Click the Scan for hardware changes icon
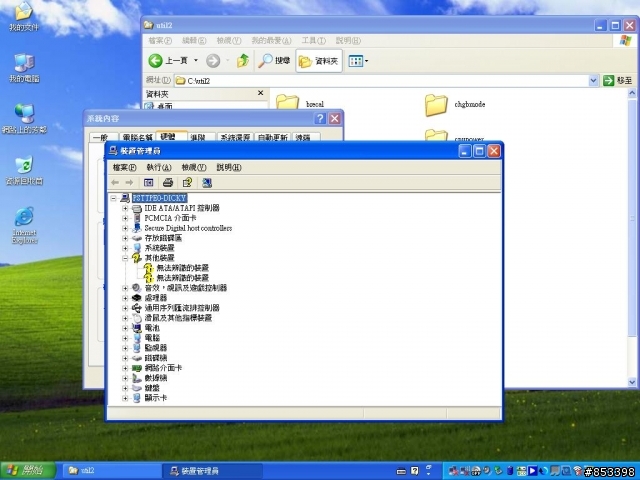 click(207, 182)
